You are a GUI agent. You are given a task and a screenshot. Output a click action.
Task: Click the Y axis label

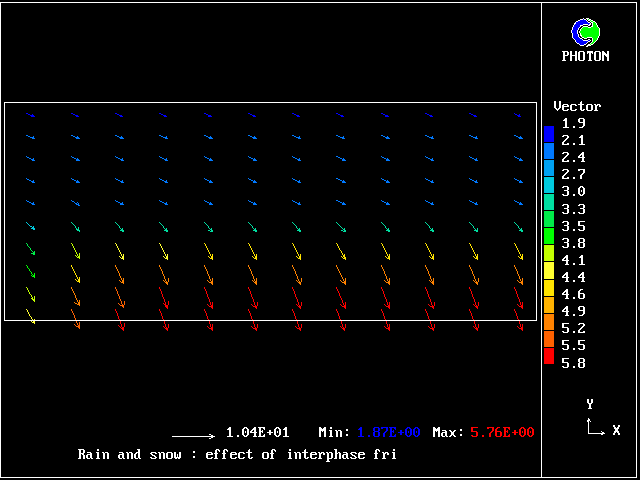(x=590, y=404)
